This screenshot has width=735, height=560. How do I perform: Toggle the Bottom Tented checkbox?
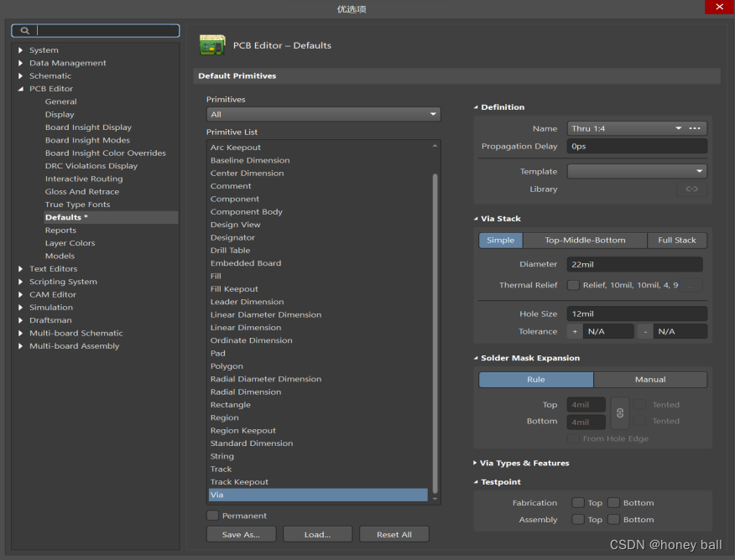pos(639,421)
